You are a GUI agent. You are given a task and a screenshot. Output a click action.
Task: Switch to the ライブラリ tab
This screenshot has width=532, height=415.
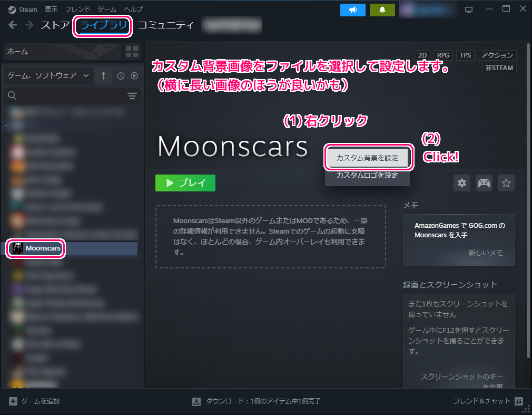click(x=103, y=25)
